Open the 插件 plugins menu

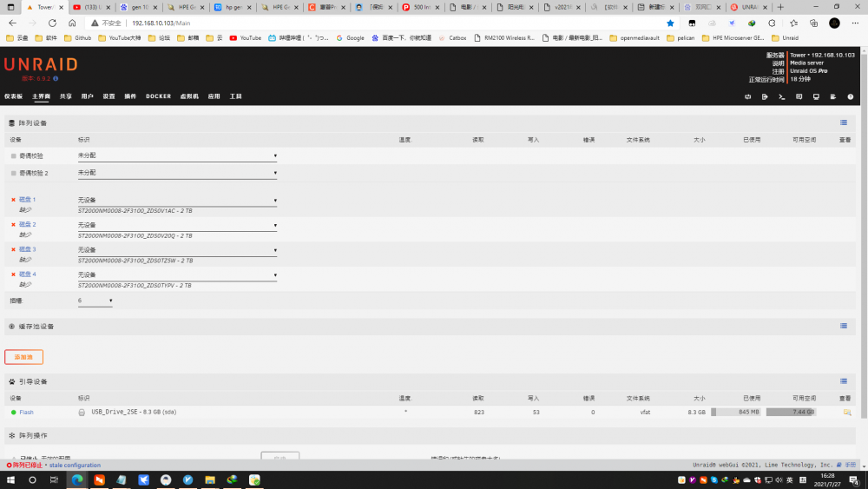point(130,96)
